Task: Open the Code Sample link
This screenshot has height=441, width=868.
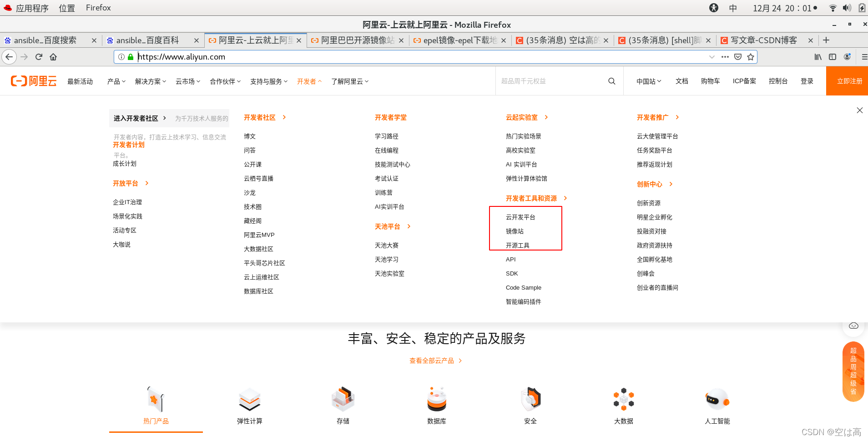Action: click(524, 287)
